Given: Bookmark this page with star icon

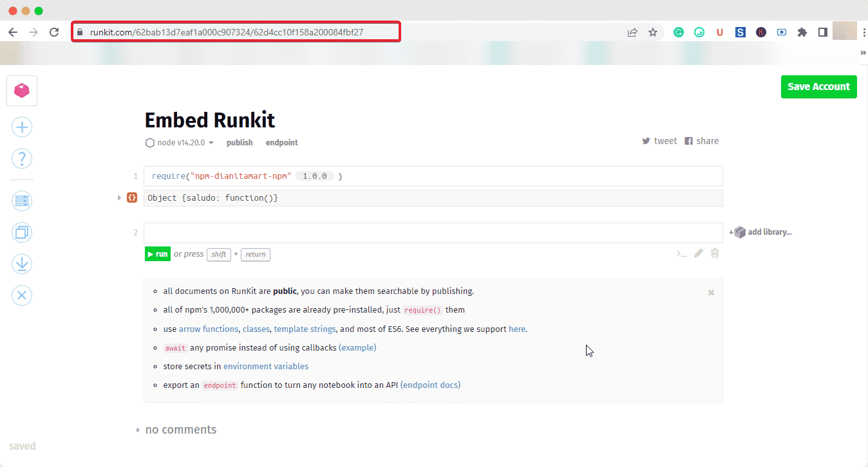Looking at the screenshot, I should (653, 32).
